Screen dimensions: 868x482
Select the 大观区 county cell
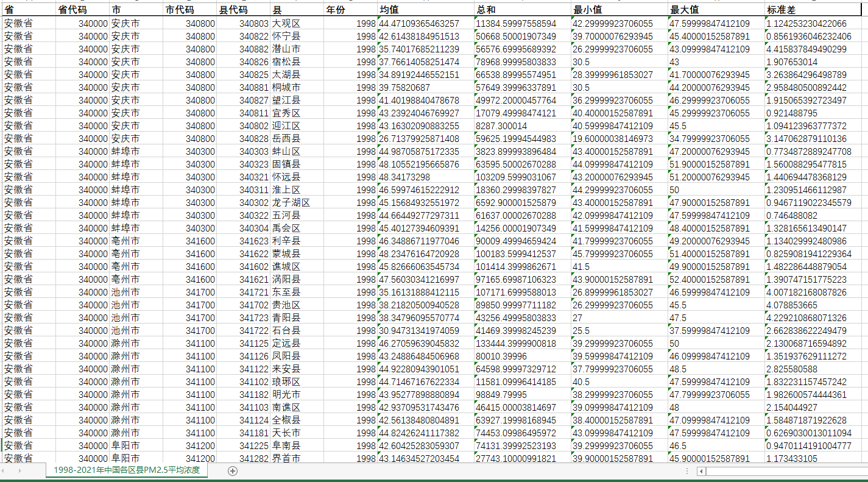(297, 23)
